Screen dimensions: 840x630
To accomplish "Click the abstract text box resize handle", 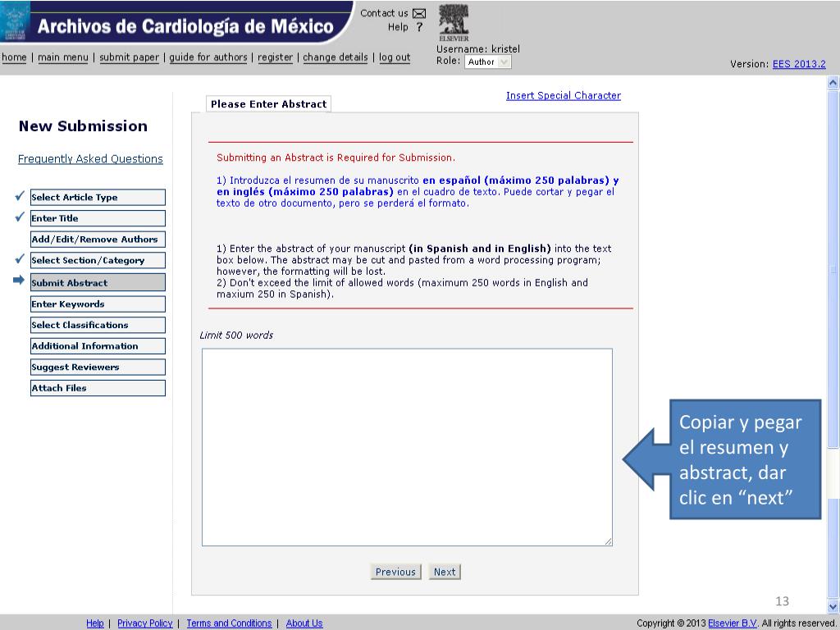I will [x=608, y=541].
